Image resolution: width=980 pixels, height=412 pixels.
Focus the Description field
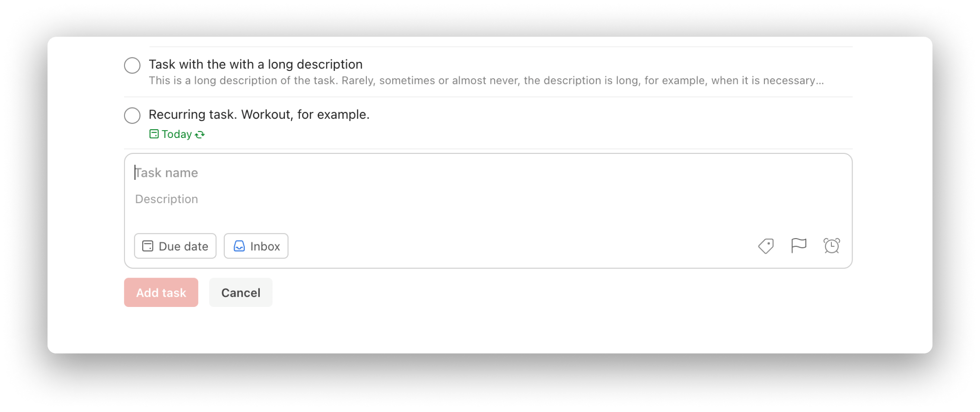[x=488, y=199]
